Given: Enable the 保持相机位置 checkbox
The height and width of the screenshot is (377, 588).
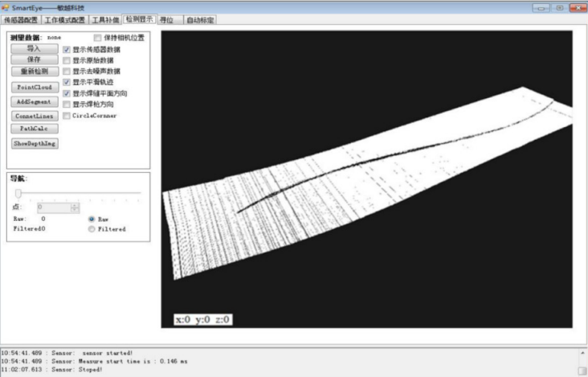Looking at the screenshot, I should coord(98,38).
